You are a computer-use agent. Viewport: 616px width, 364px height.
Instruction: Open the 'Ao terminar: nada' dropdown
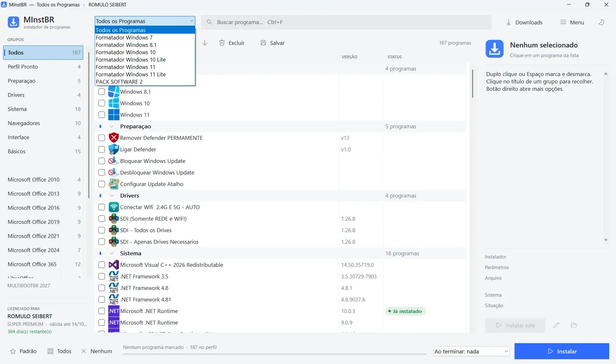471,352
